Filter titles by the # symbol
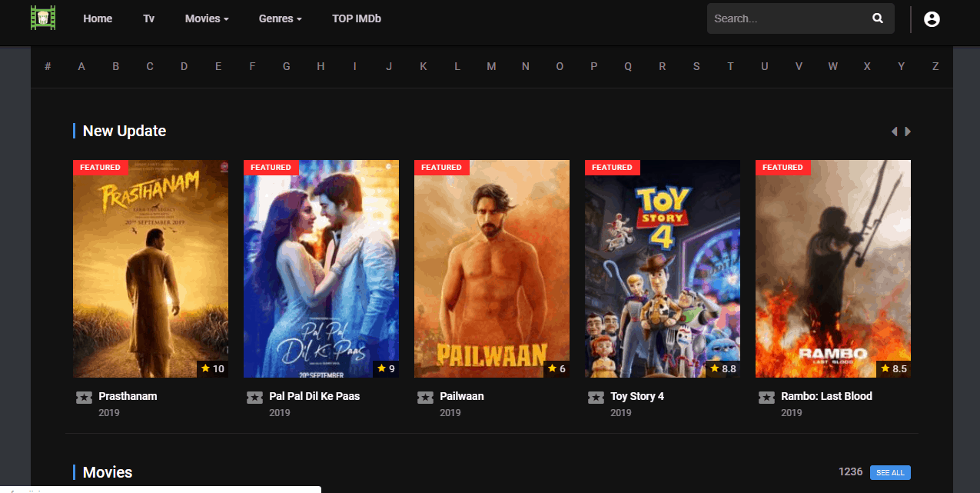Screen dimensions: 980x493 tap(48, 66)
